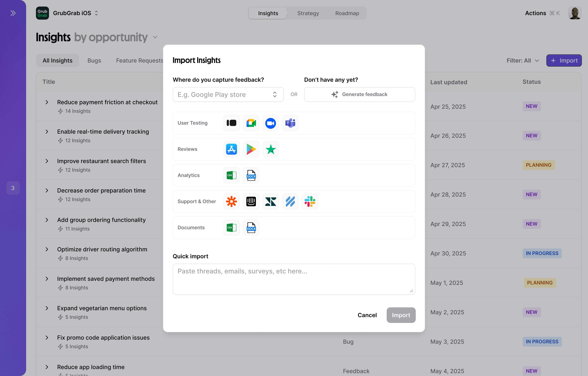The height and width of the screenshot is (376, 588).
Task: Click the Status column header
Action: point(532,82)
